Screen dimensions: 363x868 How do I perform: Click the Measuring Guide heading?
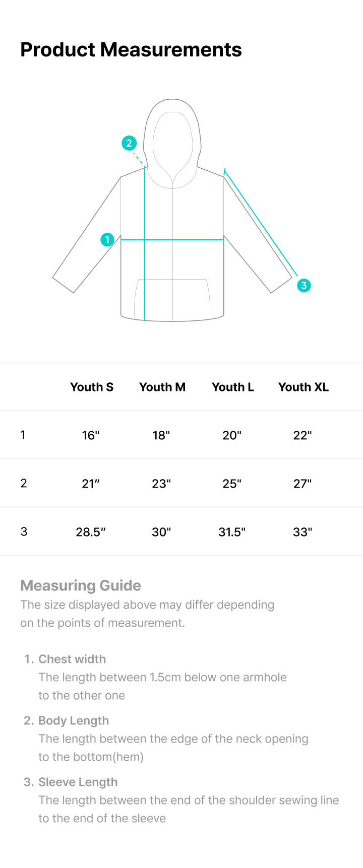click(81, 585)
